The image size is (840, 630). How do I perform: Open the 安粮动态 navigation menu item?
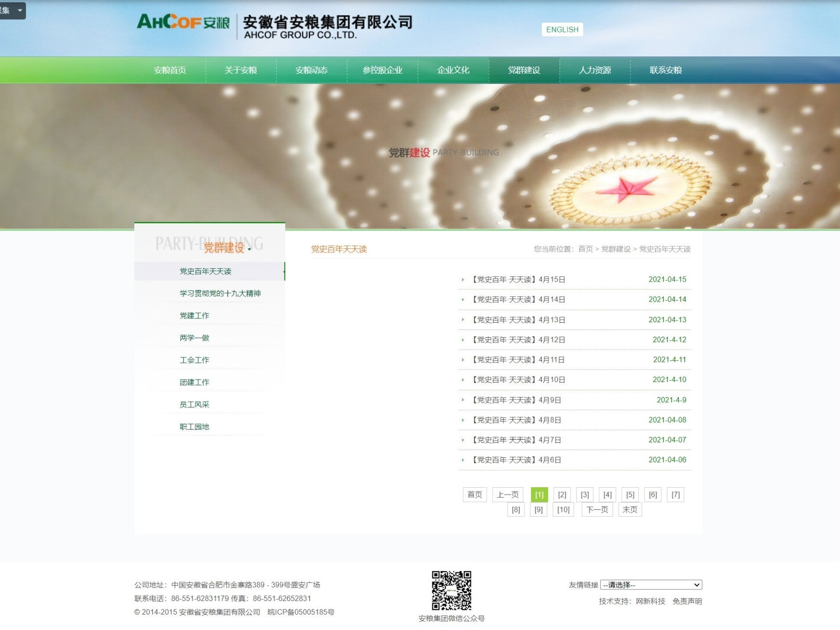click(x=311, y=70)
